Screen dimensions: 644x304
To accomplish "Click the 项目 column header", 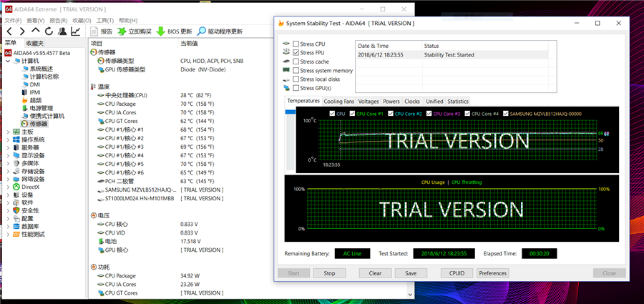I will pos(97,43).
